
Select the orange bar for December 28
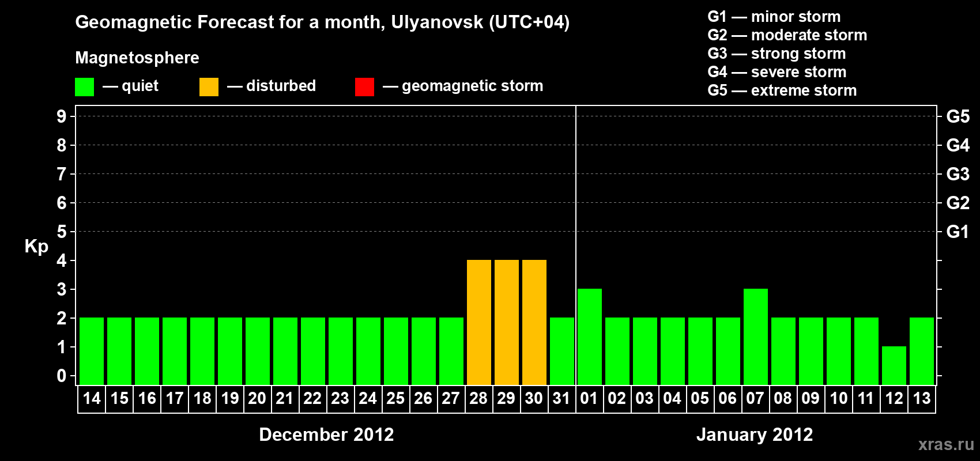(479, 322)
